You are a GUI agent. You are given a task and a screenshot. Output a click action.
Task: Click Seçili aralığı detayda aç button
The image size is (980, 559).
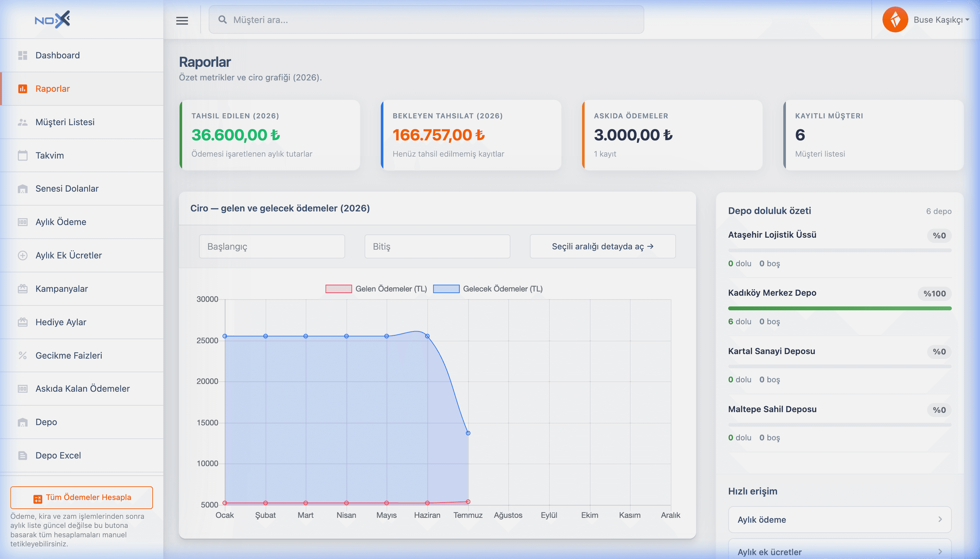[602, 246]
